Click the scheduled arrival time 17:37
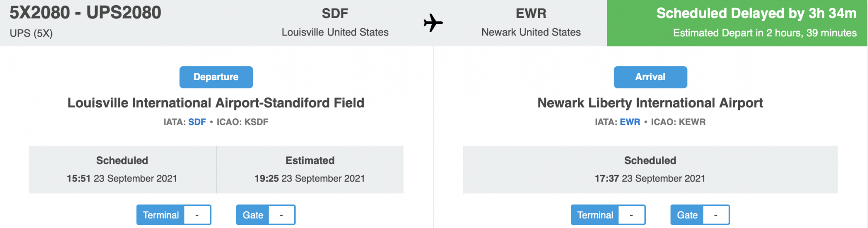 coord(607,179)
